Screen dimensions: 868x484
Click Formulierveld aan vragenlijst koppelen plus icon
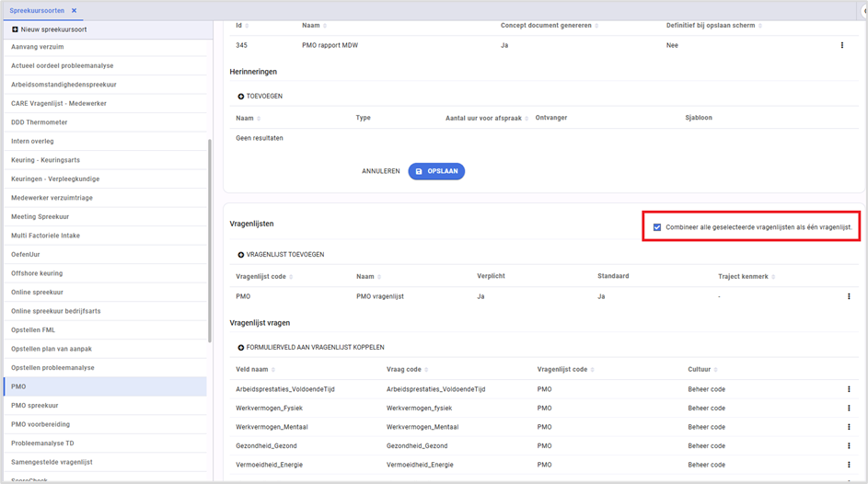[x=241, y=348]
